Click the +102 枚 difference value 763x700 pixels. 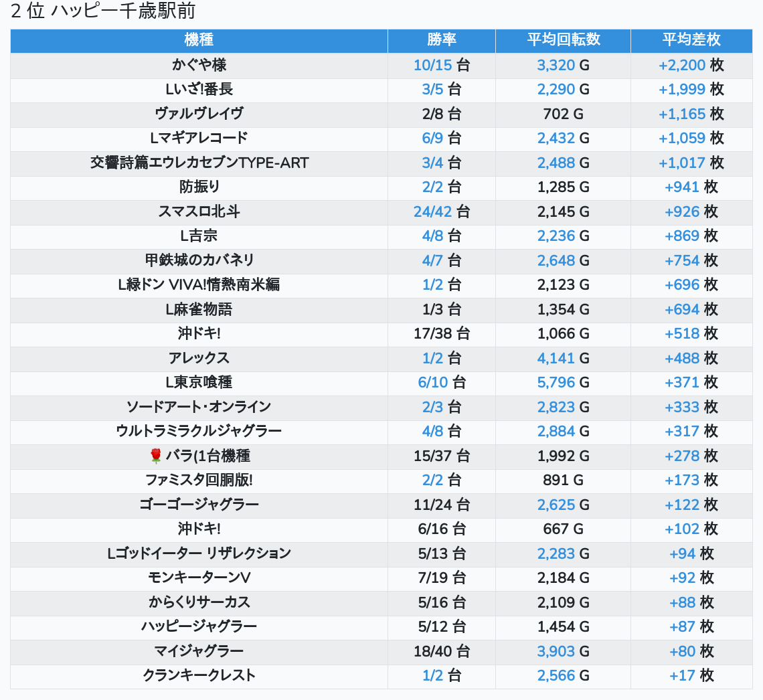click(691, 529)
